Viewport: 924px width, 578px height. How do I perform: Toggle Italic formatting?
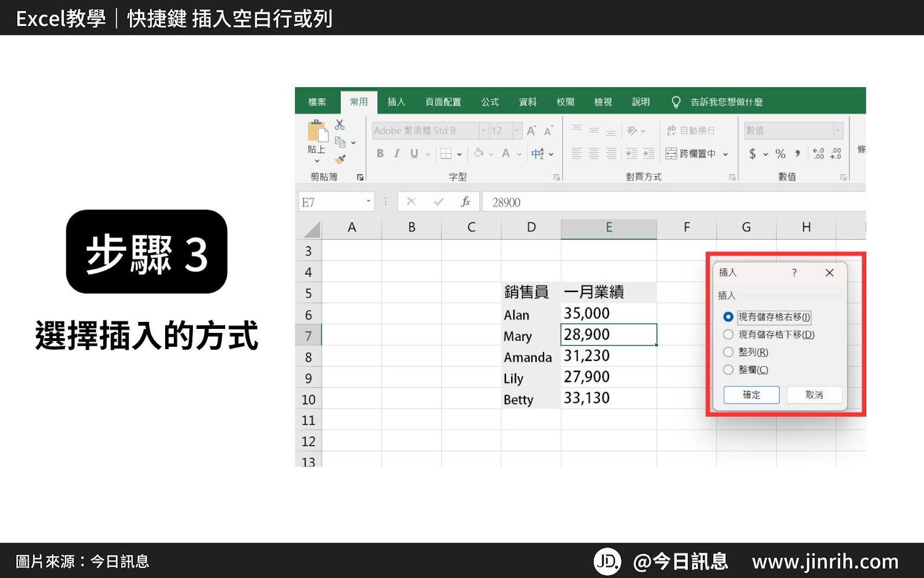pos(397,154)
